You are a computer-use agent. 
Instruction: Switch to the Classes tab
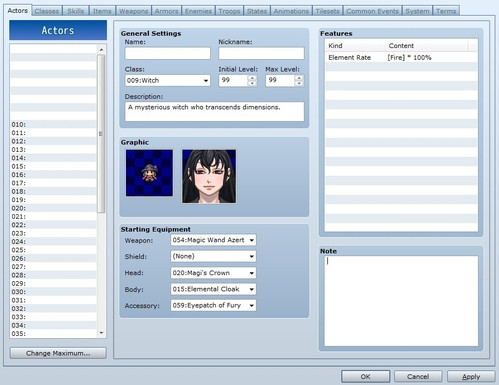[47, 11]
